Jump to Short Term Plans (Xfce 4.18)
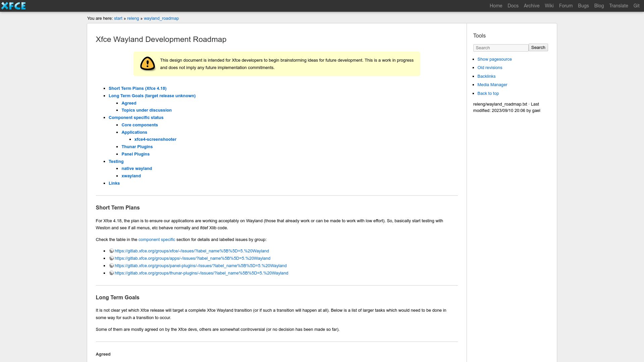644x362 pixels. pos(138,88)
